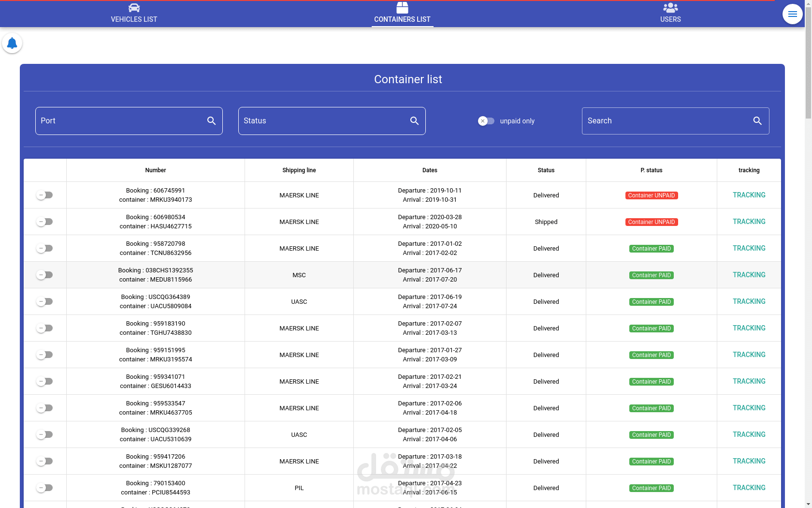812x508 pixels.
Task: Open TRACKING for container PCIU8544593
Action: (749, 488)
